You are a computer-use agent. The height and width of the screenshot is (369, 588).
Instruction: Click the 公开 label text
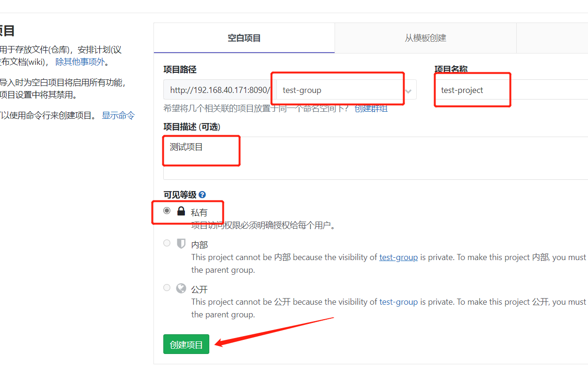(199, 289)
